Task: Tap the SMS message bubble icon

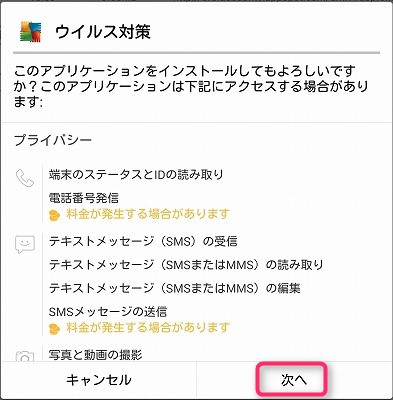Action: point(25,245)
